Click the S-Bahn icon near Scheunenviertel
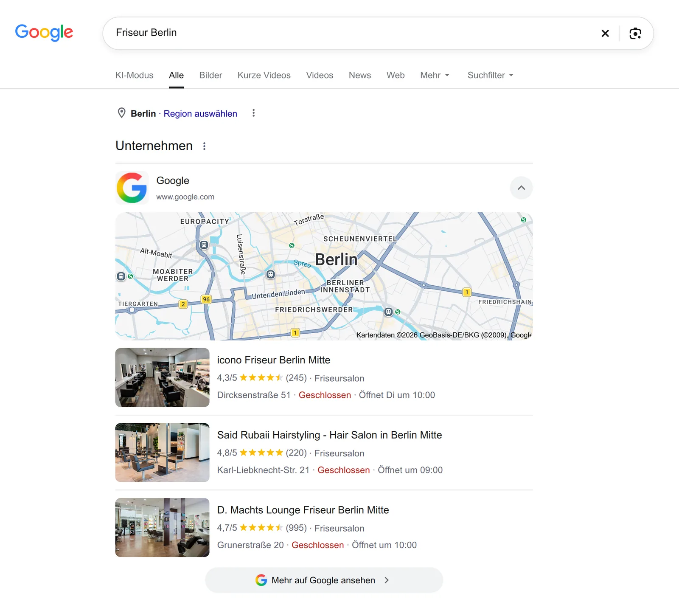The height and width of the screenshot is (616, 679). pos(292,245)
